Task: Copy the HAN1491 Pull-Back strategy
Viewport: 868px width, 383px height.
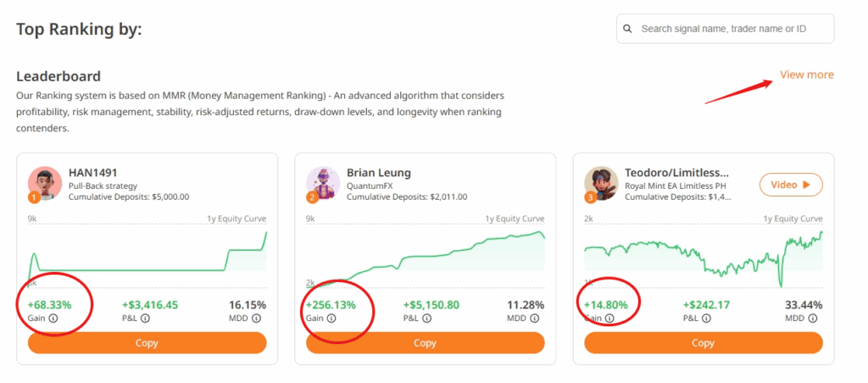Action: pyautogui.click(x=147, y=343)
